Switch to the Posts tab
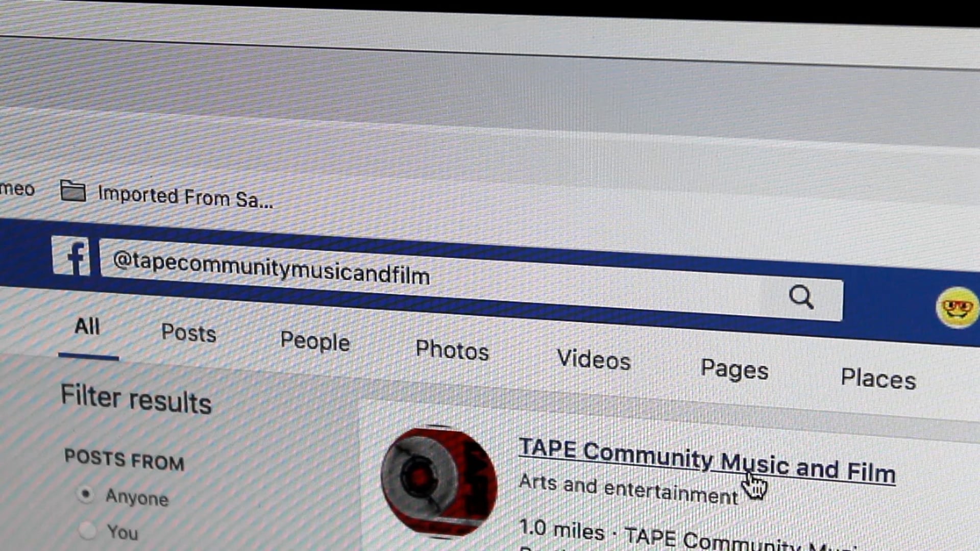980x551 pixels. [189, 333]
